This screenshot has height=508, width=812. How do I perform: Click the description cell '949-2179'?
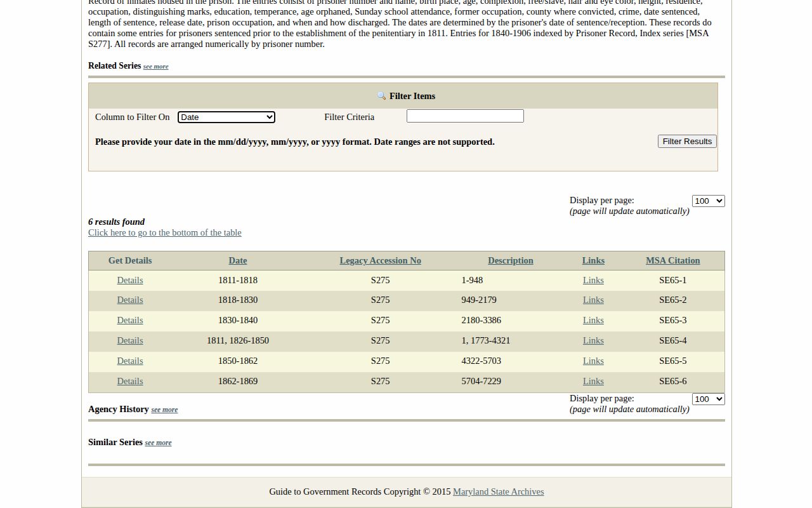(x=479, y=300)
